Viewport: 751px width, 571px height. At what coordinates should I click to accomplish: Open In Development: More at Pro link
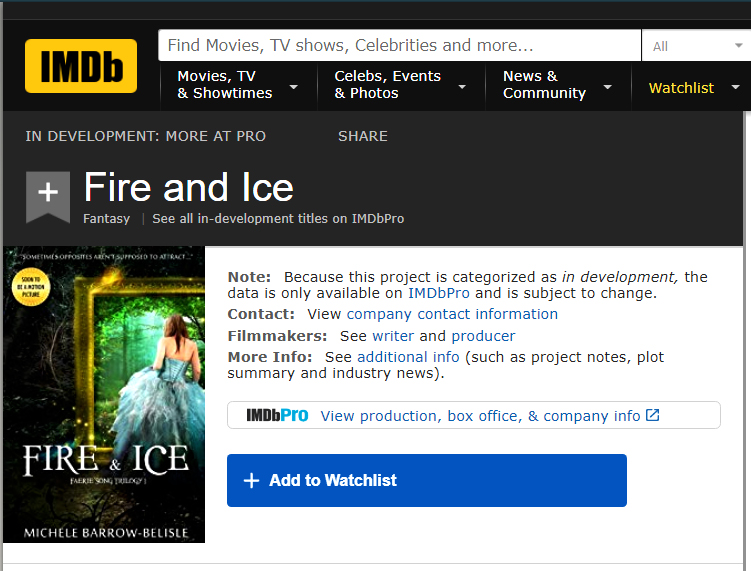tap(146, 136)
